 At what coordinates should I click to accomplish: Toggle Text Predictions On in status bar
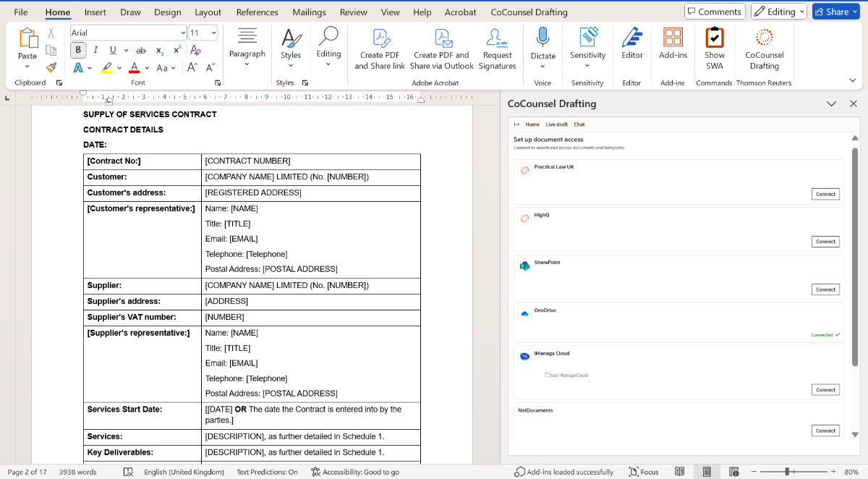point(267,472)
